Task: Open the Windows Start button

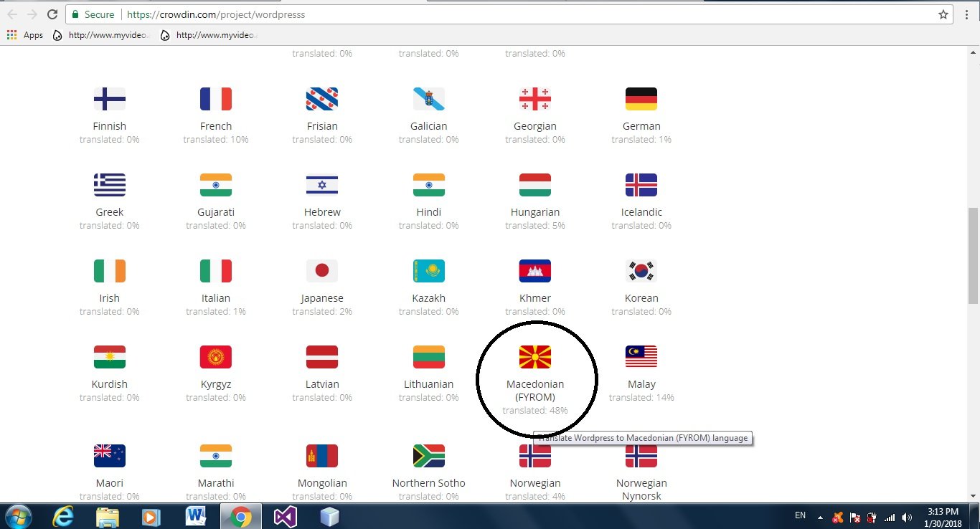Action: coord(18,516)
